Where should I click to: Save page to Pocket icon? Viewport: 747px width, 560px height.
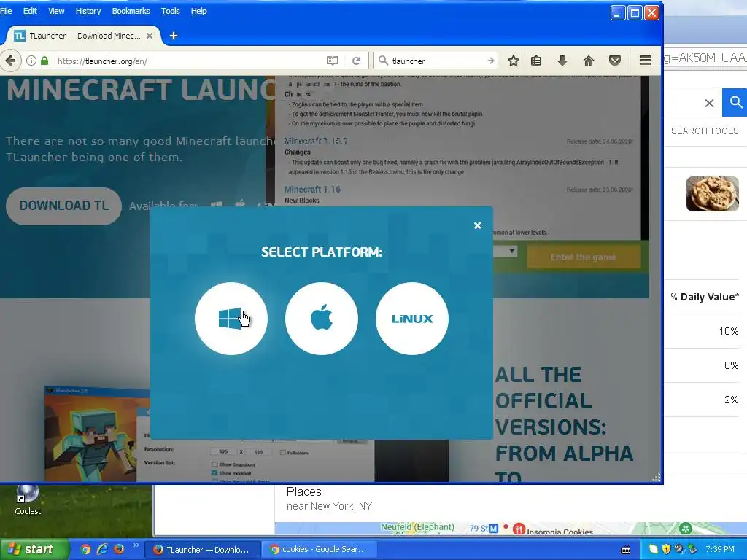coord(615,61)
